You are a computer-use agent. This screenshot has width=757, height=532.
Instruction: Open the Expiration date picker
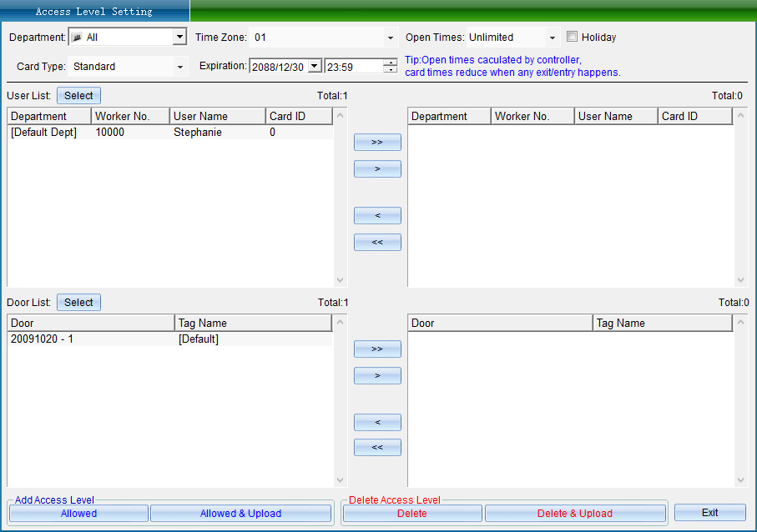314,67
